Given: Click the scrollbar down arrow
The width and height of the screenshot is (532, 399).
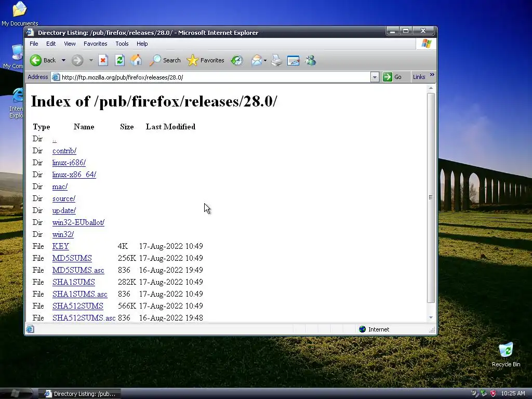Looking at the screenshot, I should pyautogui.click(x=431, y=317).
